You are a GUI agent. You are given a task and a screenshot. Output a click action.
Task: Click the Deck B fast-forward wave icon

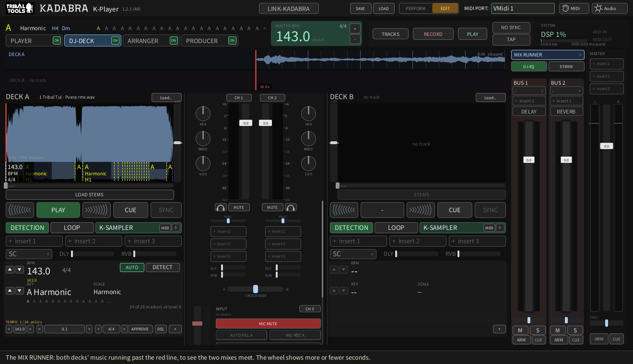[x=421, y=210]
